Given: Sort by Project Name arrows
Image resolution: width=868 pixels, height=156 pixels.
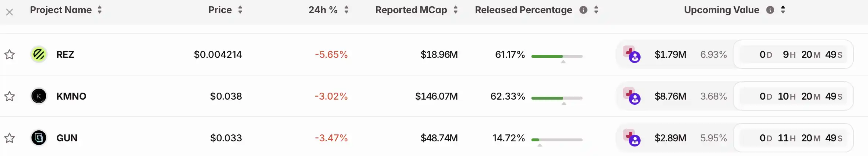Looking at the screenshot, I should click(x=100, y=10).
